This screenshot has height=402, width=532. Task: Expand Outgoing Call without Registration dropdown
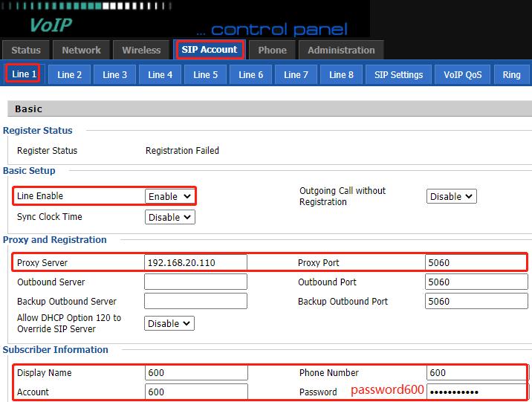(x=452, y=196)
